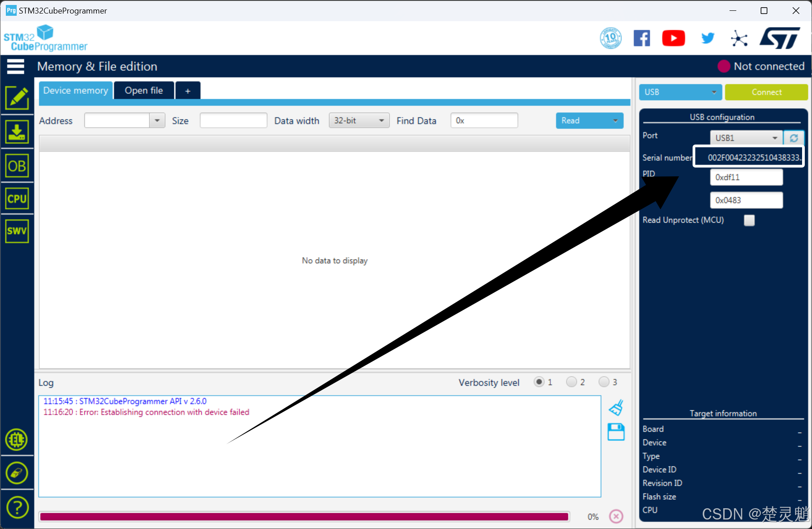The height and width of the screenshot is (529, 812).
Task: Open external loader chip icon
Action: pos(17,440)
